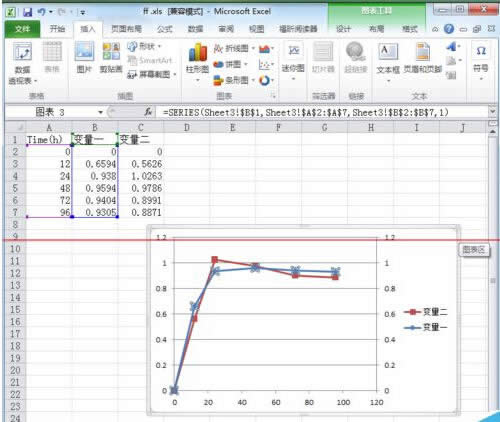The height and width of the screenshot is (422, 500).
Task: Open the PivotTable (数据透视表) tool
Action: [x=22, y=63]
